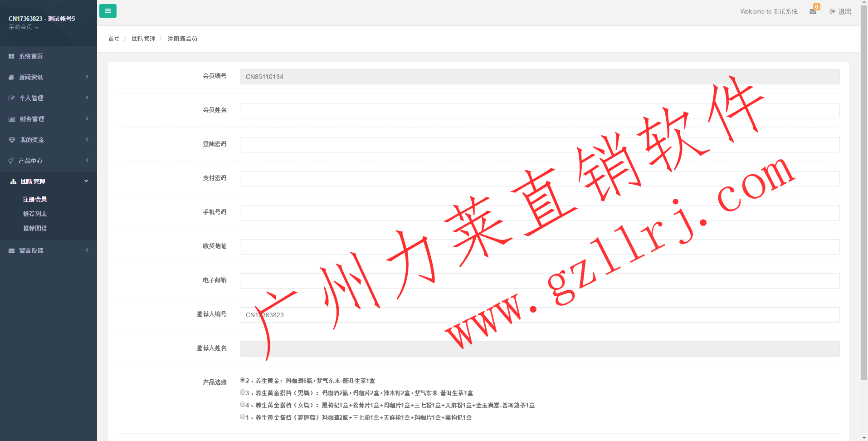Click 注册新会员 breadcrumb text
868x441 pixels.
pos(182,39)
